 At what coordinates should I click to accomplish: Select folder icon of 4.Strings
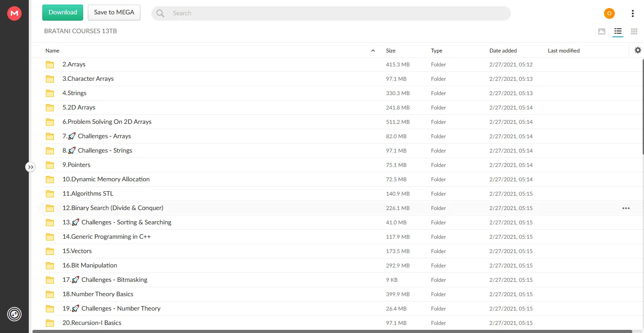pyautogui.click(x=50, y=93)
